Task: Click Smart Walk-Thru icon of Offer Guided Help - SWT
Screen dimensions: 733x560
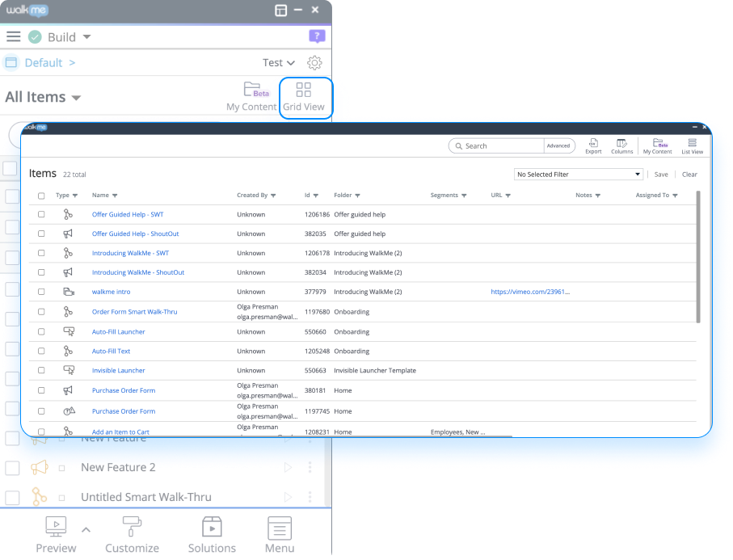Action: tap(68, 214)
